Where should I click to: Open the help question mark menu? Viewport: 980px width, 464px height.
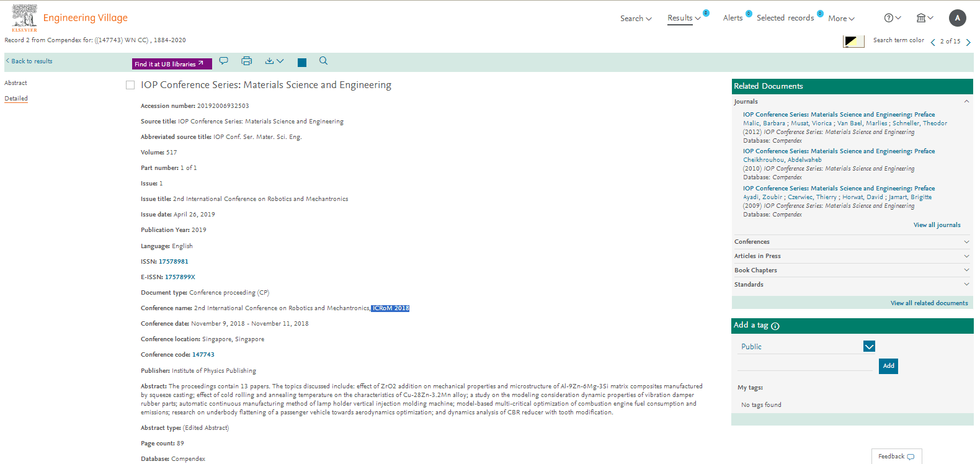click(x=892, y=18)
